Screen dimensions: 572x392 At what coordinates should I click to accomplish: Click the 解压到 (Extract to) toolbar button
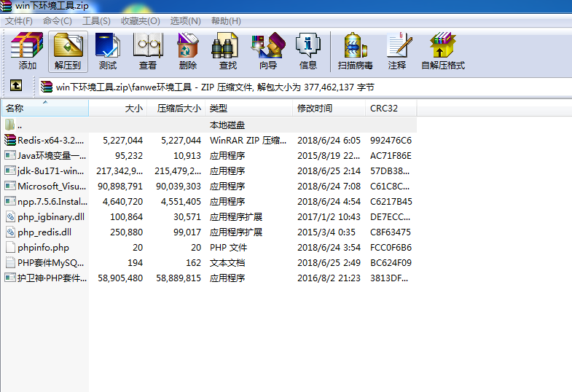(68, 51)
